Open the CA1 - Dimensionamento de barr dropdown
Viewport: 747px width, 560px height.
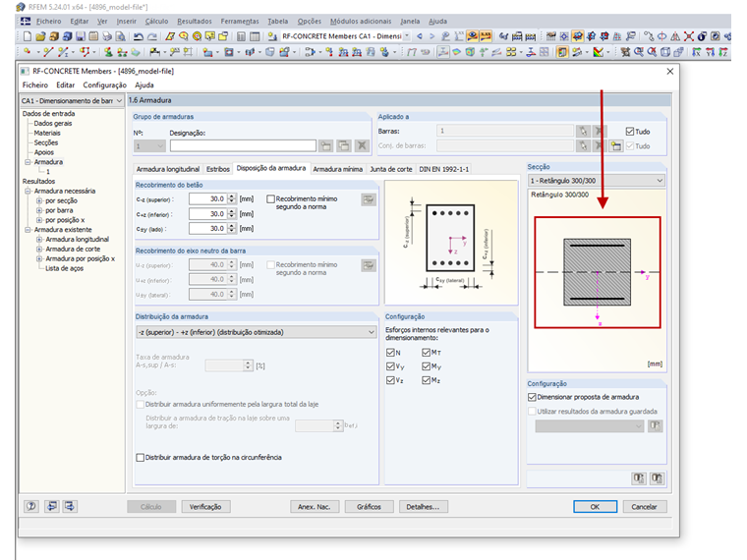[x=72, y=101]
